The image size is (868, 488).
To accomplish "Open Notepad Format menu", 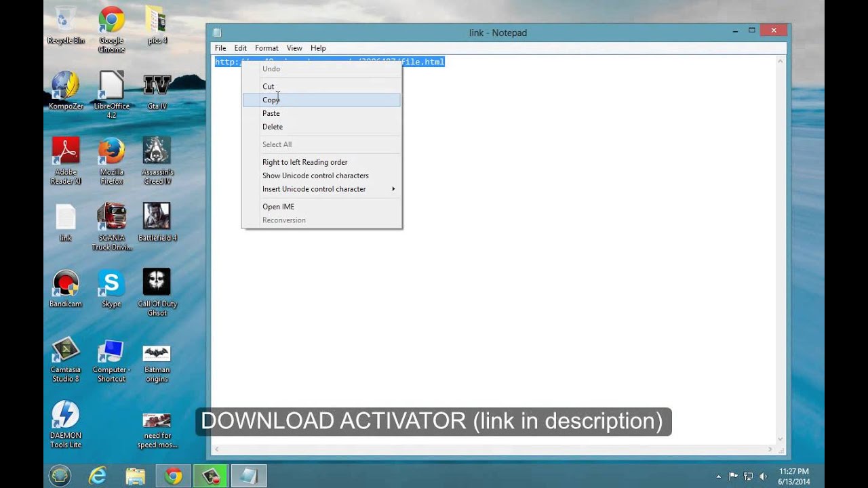I will [267, 48].
